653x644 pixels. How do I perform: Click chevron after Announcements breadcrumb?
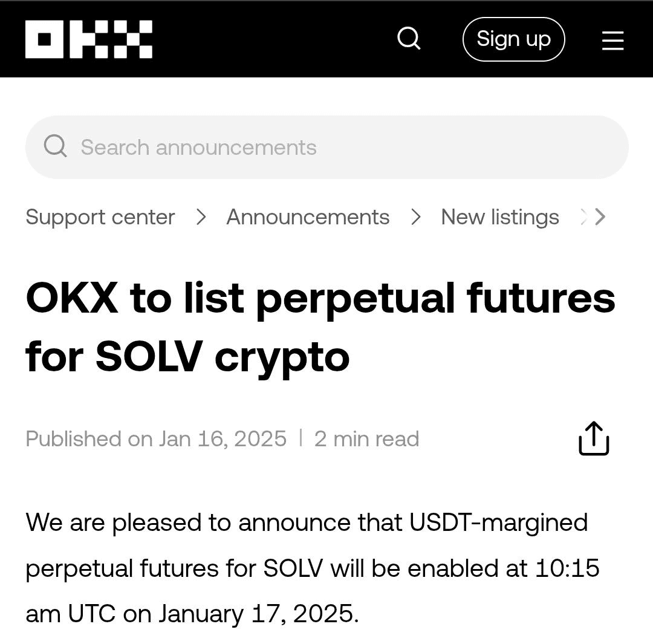415,217
